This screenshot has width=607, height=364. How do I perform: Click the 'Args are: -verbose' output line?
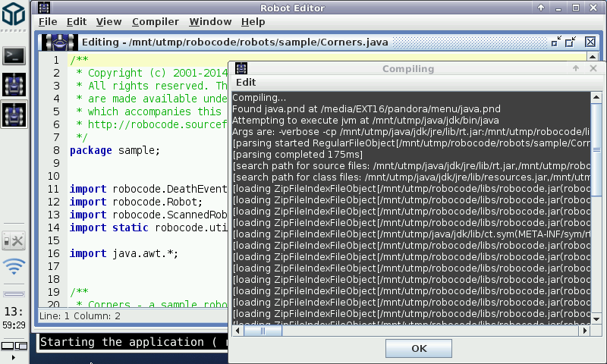coord(411,132)
